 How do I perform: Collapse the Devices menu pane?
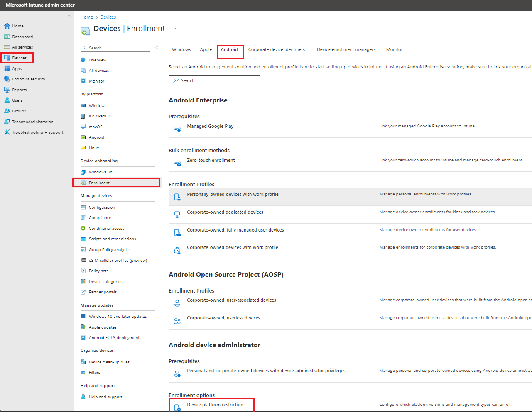pos(157,48)
